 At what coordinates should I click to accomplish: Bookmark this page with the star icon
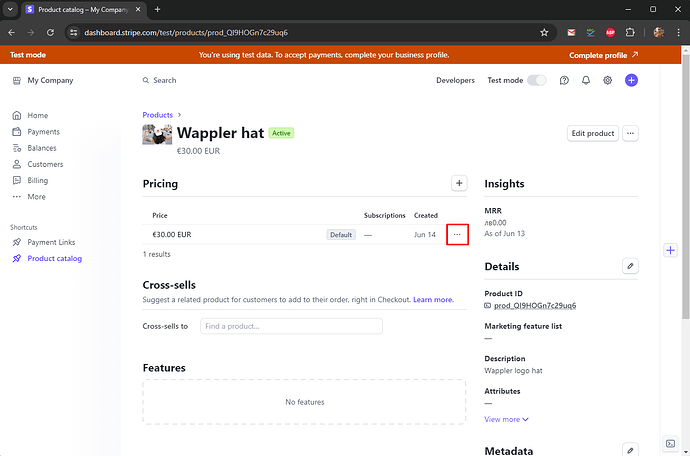tap(544, 33)
